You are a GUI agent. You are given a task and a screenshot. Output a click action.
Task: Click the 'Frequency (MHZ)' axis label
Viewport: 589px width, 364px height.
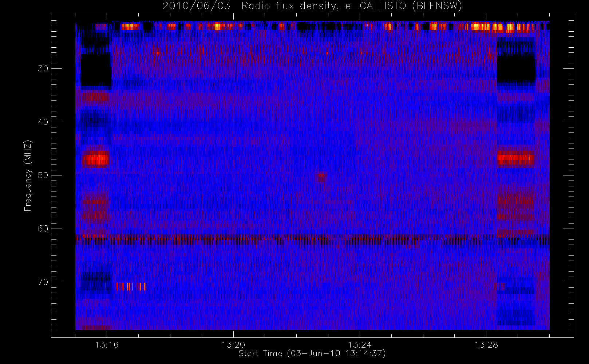28,176
